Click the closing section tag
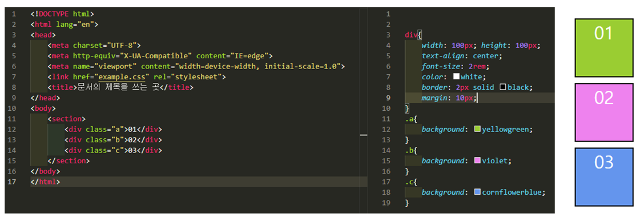Viewport: 644px width, 217px height. 69,160
